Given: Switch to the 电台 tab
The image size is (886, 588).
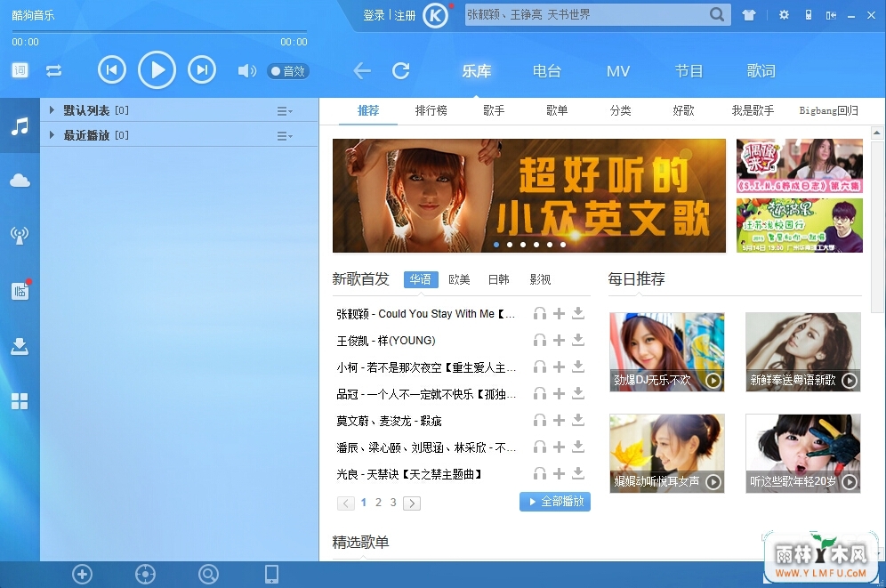Looking at the screenshot, I should point(546,71).
